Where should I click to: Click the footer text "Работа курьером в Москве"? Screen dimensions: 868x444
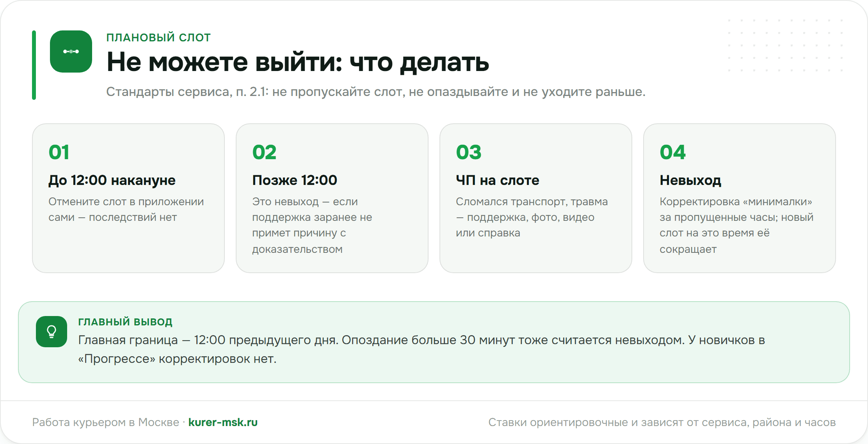106,422
